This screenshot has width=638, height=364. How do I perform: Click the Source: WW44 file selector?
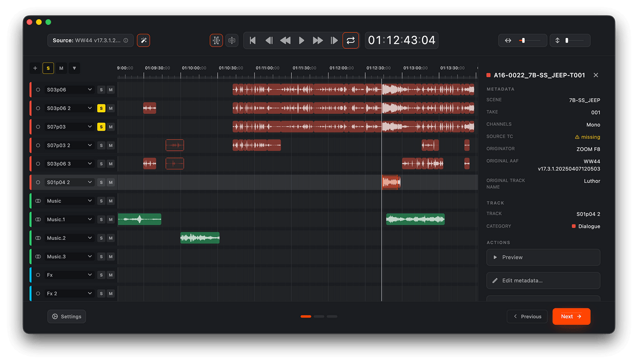click(91, 40)
